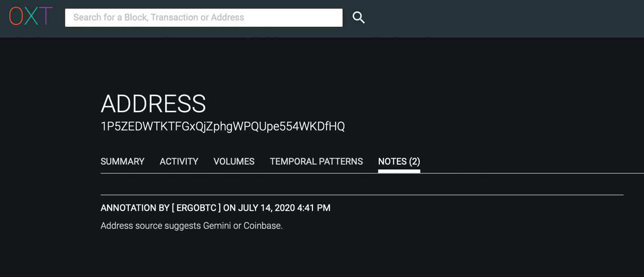Click the July 14, 2020 annotation timestamp

click(284, 208)
